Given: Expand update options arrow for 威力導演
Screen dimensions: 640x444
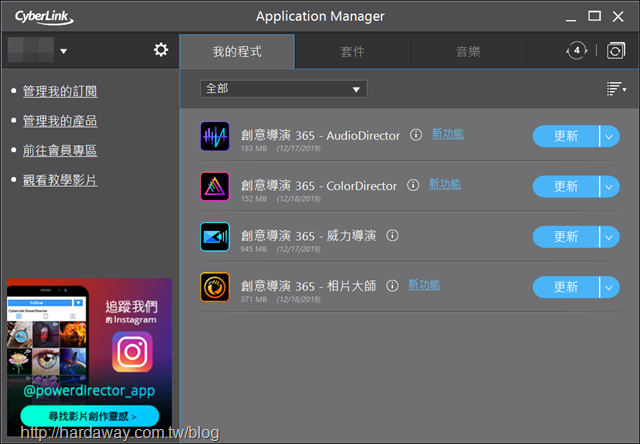Looking at the screenshot, I should tap(609, 237).
